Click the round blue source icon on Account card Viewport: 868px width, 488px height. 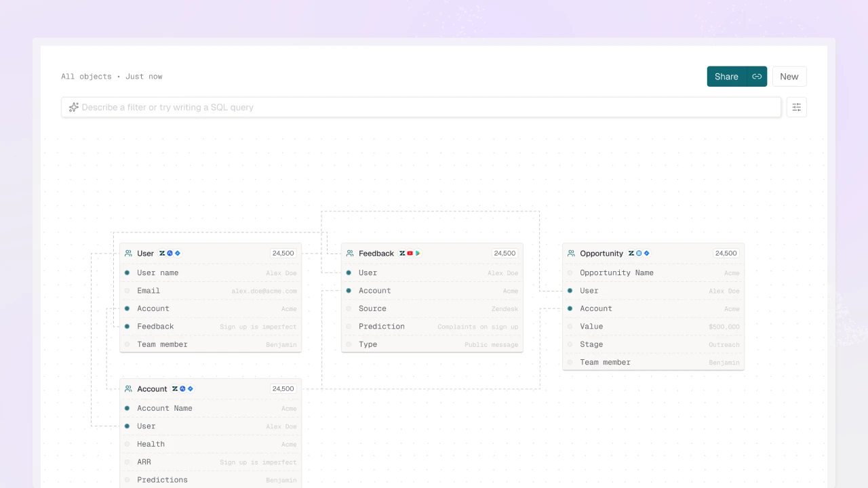pos(182,389)
